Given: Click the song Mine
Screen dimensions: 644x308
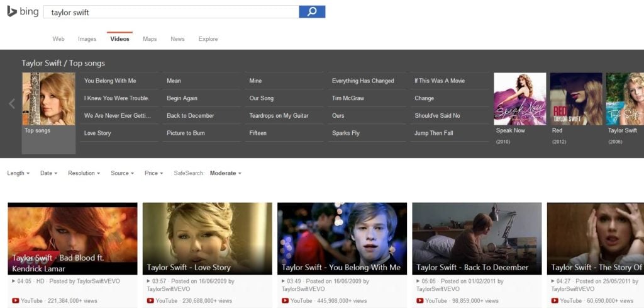Looking at the screenshot, I should pos(255,81).
